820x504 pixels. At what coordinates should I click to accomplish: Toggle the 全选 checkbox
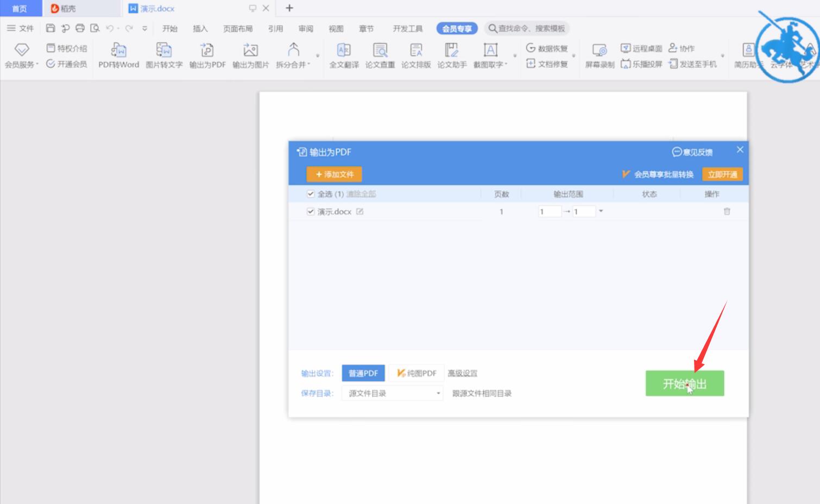[311, 194]
